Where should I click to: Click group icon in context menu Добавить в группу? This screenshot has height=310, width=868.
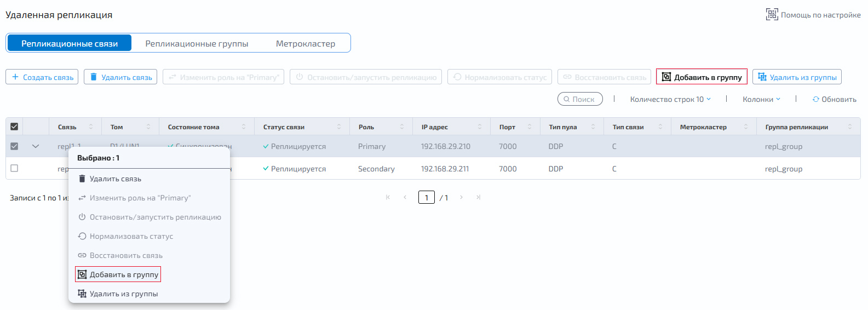coord(82,274)
